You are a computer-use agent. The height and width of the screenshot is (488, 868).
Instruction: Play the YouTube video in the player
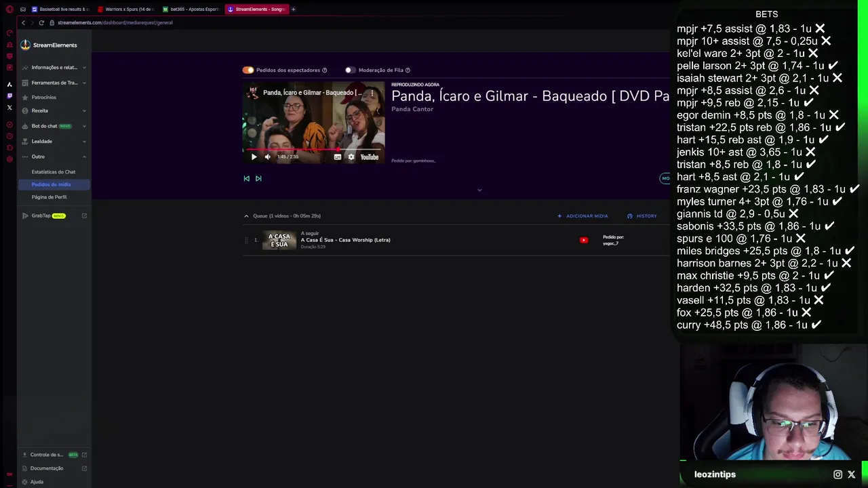[254, 157]
